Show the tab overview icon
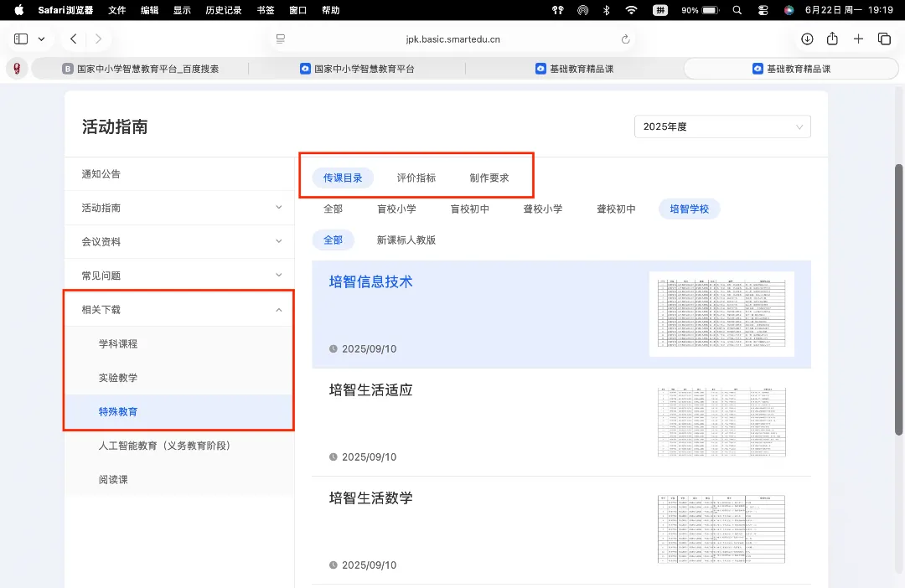This screenshot has width=905, height=588. click(884, 39)
